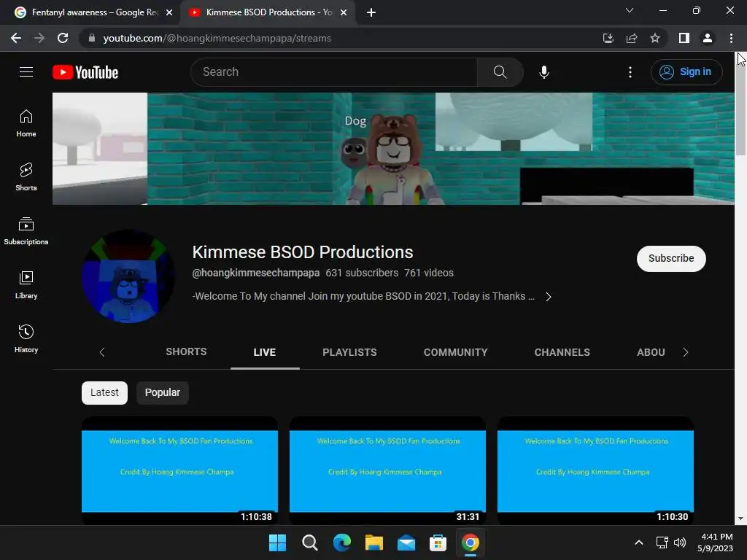This screenshot has width=747, height=560.
Task: Show next channel tabs chevron
Action: tap(686, 352)
